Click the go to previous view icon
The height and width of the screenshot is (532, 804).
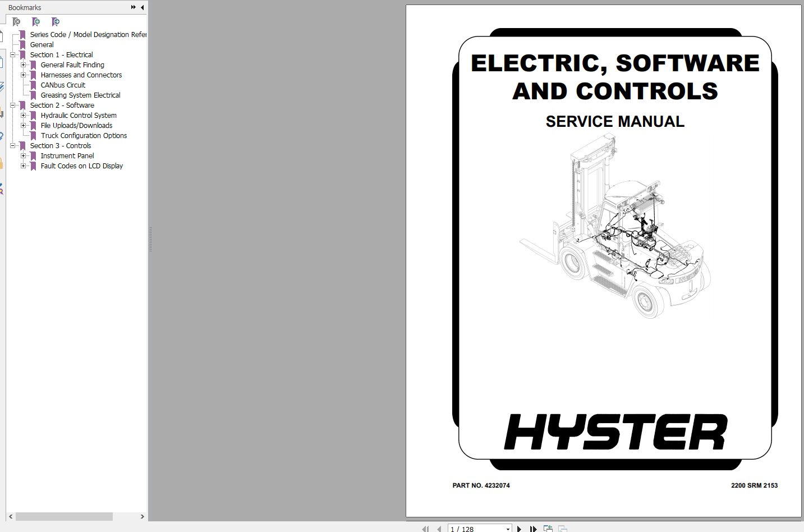pos(548,529)
